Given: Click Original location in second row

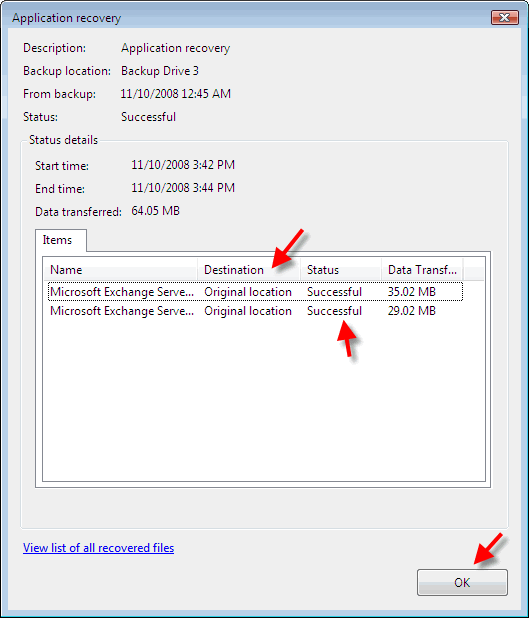Looking at the screenshot, I should pyautogui.click(x=248, y=311).
